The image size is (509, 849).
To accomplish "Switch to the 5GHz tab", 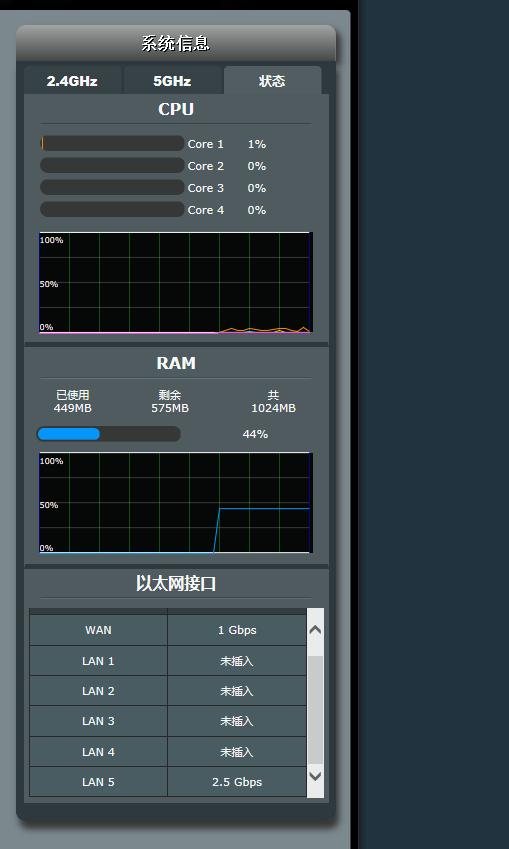I will click(x=172, y=81).
